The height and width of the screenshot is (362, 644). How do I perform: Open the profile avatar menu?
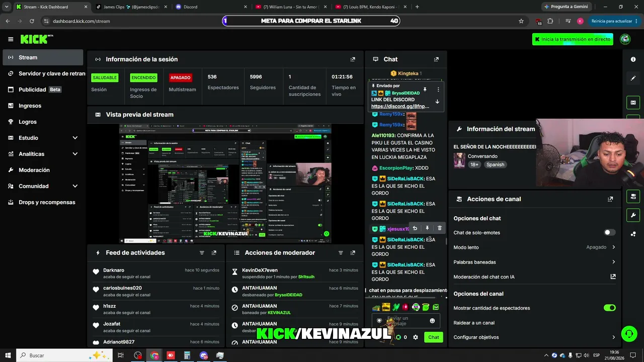[x=625, y=39]
